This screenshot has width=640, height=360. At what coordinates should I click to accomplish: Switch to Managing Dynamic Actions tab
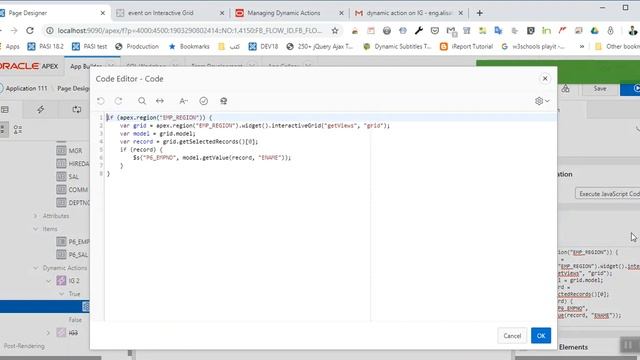tap(284, 13)
